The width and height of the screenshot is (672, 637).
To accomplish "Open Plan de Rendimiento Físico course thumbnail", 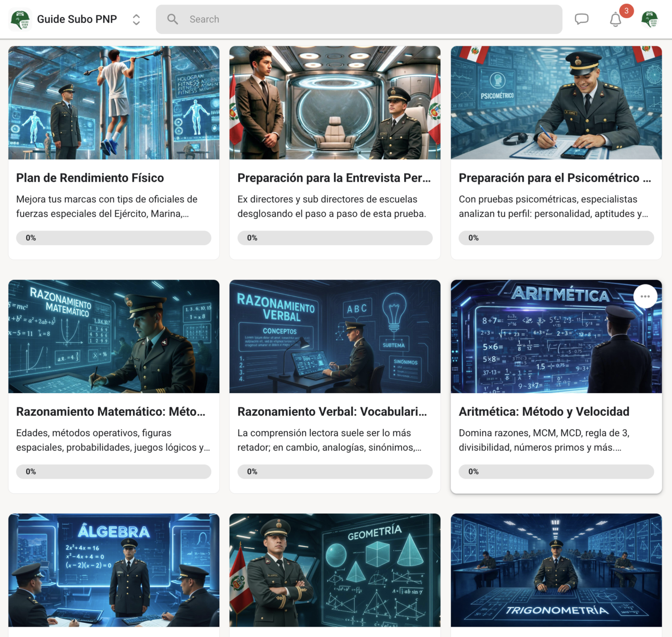I will (x=114, y=103).
